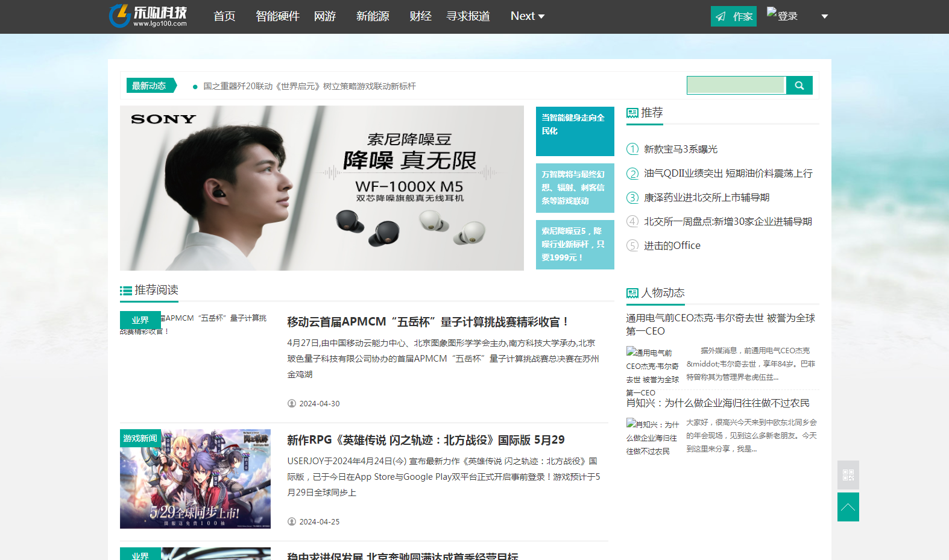
Task: Open the 移动云首届APMCM article headline
Action: [429, 322]
